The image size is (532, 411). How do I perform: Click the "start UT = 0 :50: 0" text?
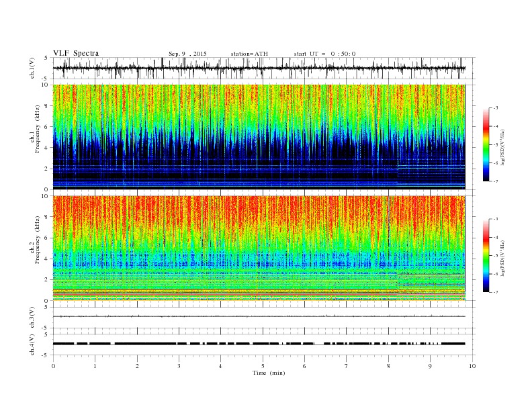coord(324,54)
